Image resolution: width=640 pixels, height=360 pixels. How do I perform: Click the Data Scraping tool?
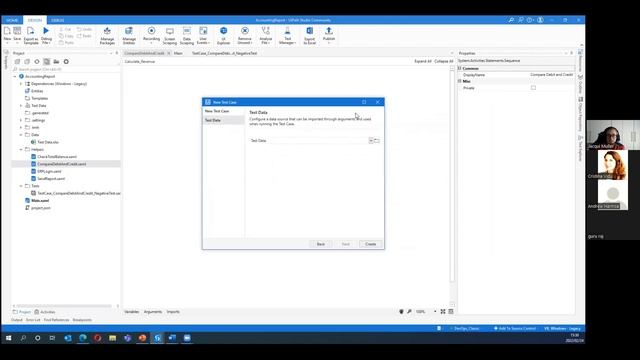click(187, 36)
